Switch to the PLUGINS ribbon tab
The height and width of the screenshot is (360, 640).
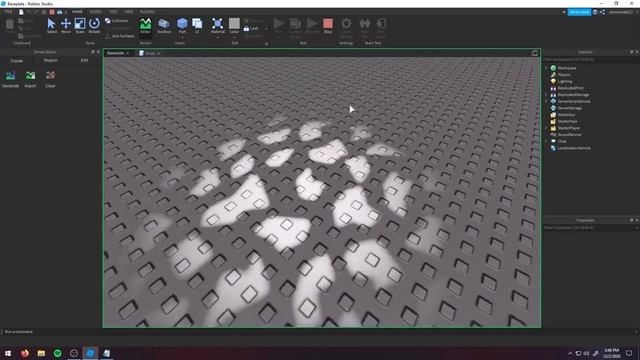(147, 12)
